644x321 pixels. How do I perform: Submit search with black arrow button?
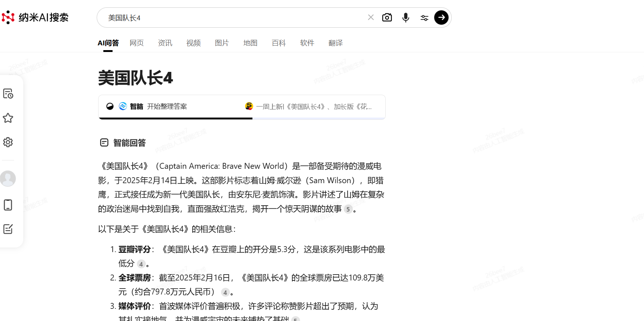tap(441, 17)
